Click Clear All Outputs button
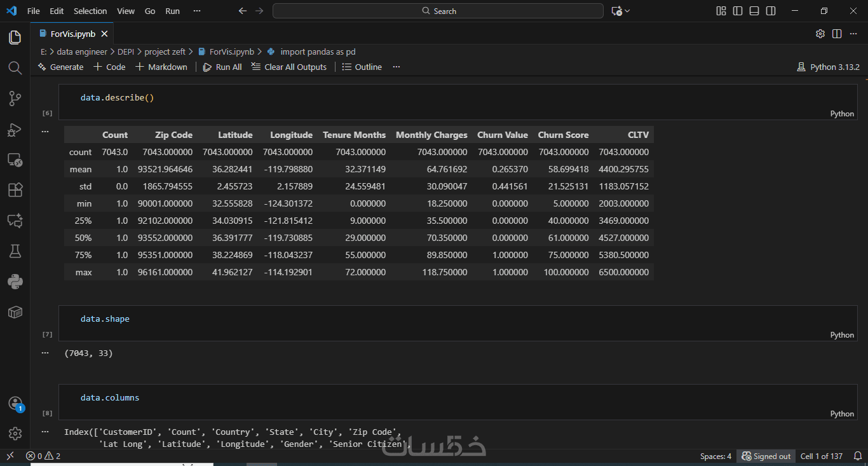This screenshot has height=466, width=868. coord(289,67)
